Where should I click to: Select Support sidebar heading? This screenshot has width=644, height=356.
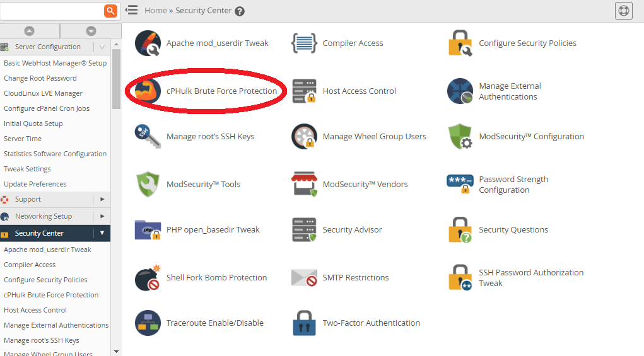(x=28, y=199)
